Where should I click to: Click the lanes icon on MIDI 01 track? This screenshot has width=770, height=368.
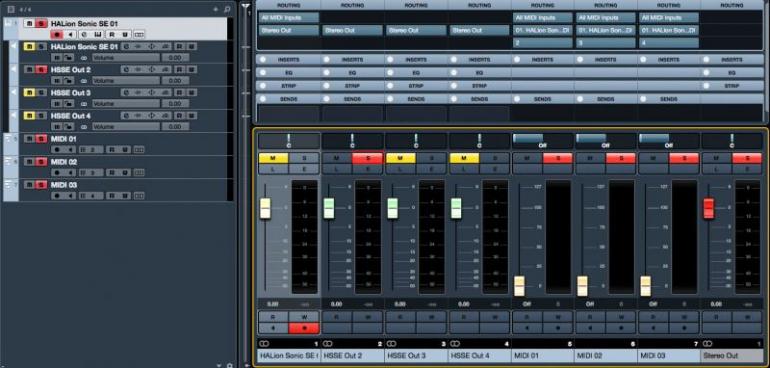(139, 150)
